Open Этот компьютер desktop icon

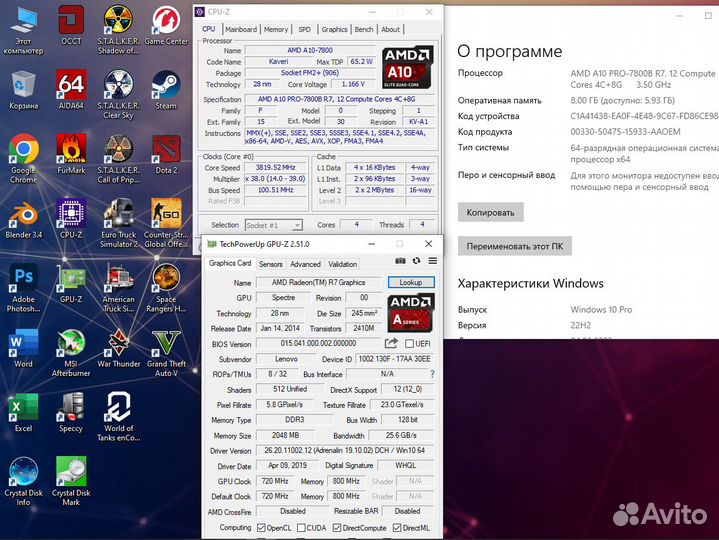point(23,30)
